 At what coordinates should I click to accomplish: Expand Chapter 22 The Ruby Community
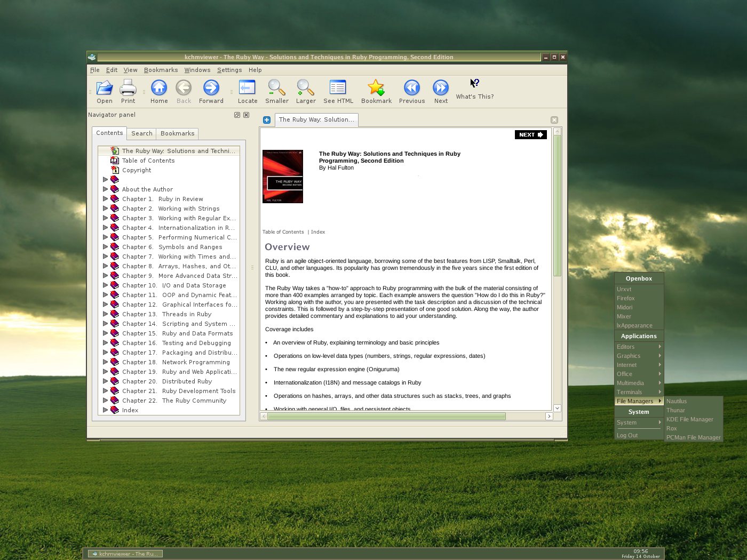(105, 401)
